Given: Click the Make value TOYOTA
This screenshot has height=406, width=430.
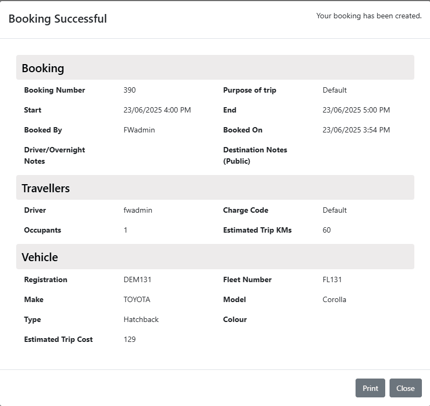Looking at the screenshot, I should click(137, 300).
